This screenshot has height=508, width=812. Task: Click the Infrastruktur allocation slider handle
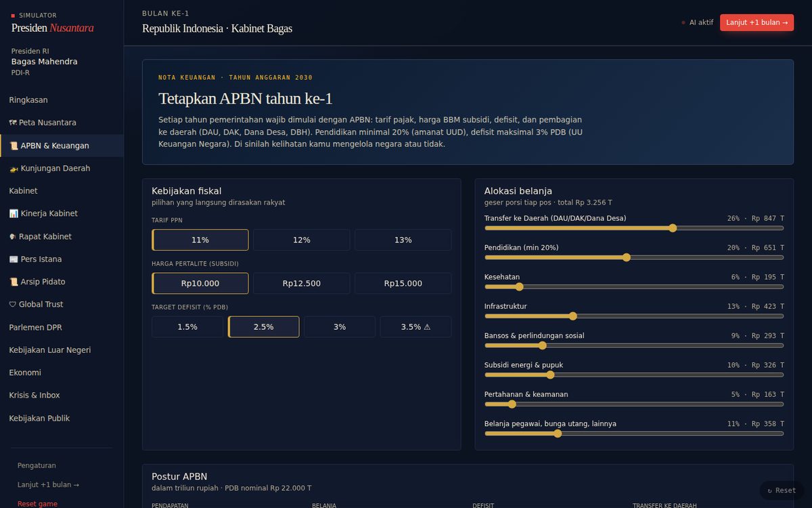pyautogui.click(x=573, y=316)
